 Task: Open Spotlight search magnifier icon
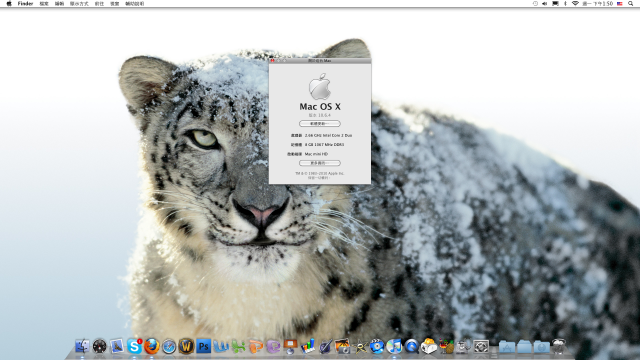coord(631,3)
